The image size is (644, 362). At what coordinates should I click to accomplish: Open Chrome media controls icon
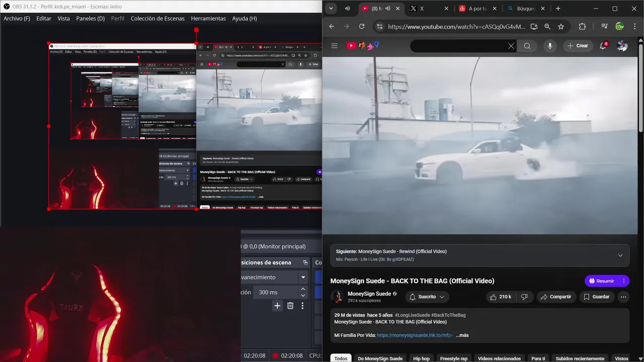(x=605, y=27)
